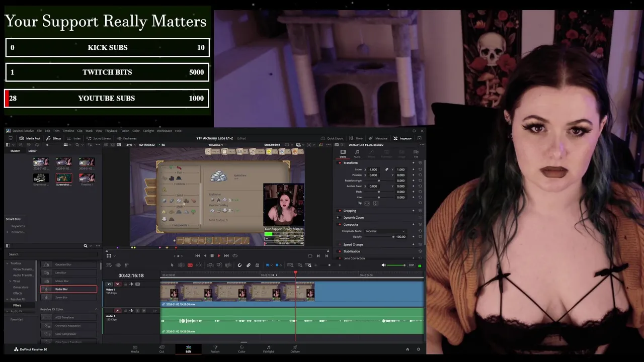Click the Zoom X value field

[x=373, y=169]
